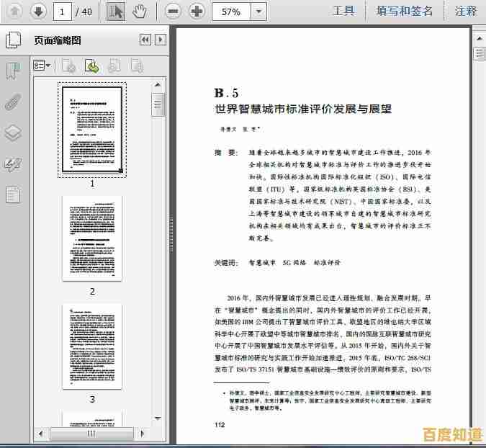486x448 pixels.
Task: Click the page number input field
Action: pos(63,12)
